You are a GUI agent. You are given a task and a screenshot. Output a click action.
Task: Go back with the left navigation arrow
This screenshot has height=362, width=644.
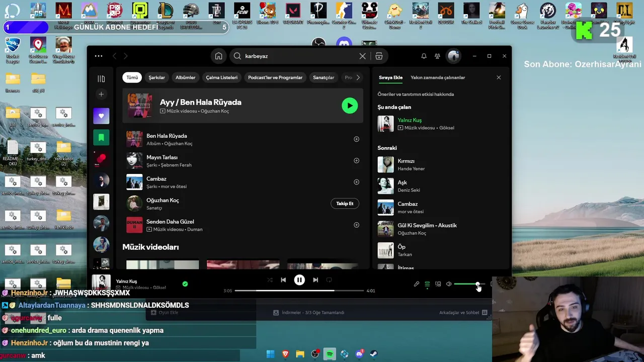pos(115,56)
